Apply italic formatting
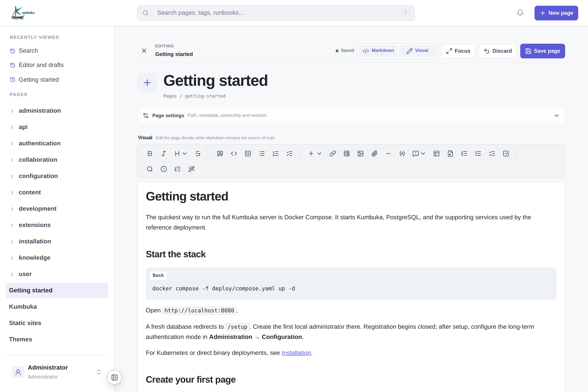 coord(164,154)
